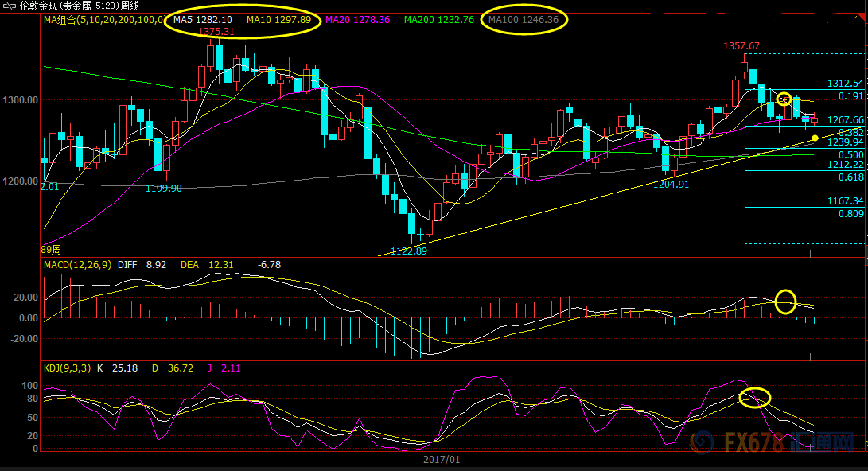The image size is (868, 471).
Task: Select the MA5 1282.10 indicator label
Action: 203,19
